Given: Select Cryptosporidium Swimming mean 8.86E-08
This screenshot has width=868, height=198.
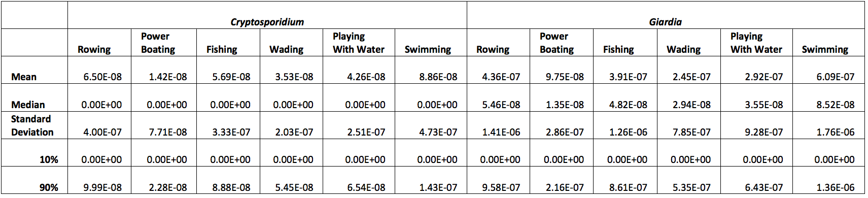Looking at the screenshot, I should (438, 77).
